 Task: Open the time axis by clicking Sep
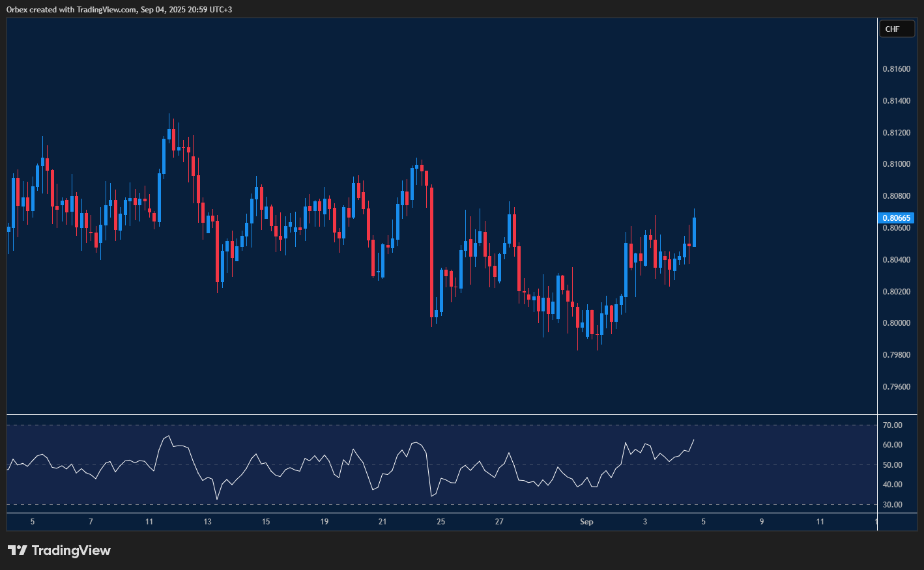point(586,522)
